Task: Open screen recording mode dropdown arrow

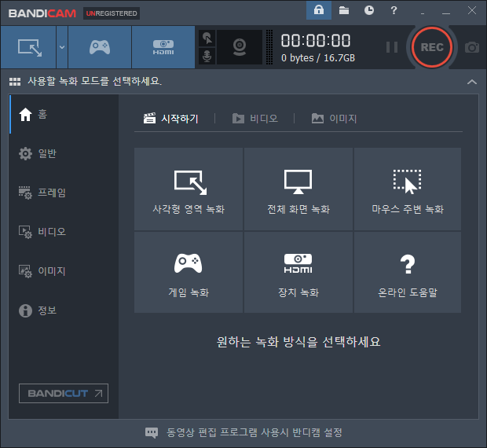Action: (x=62, y=47)
